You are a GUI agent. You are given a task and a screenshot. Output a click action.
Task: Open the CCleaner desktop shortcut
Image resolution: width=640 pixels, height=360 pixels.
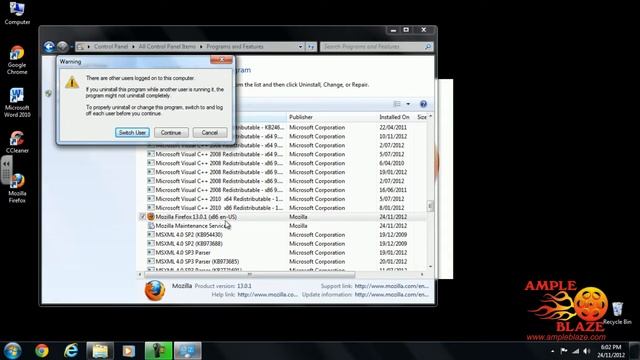tap(17, 142)
